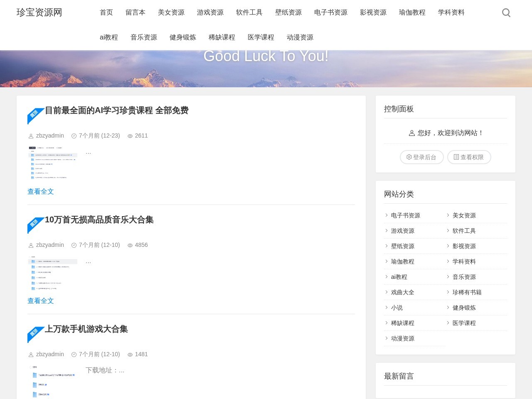532x399 pixels.
Task: Open 音乐资源 in top navigation
Action: [144, 37]
